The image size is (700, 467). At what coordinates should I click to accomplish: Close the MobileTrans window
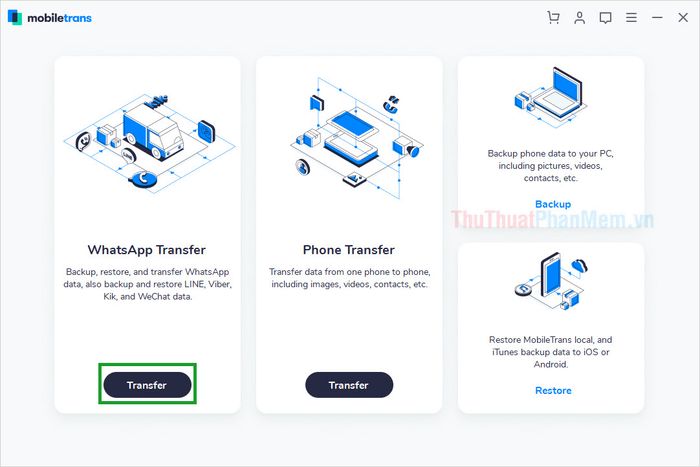tap(683, 18)
